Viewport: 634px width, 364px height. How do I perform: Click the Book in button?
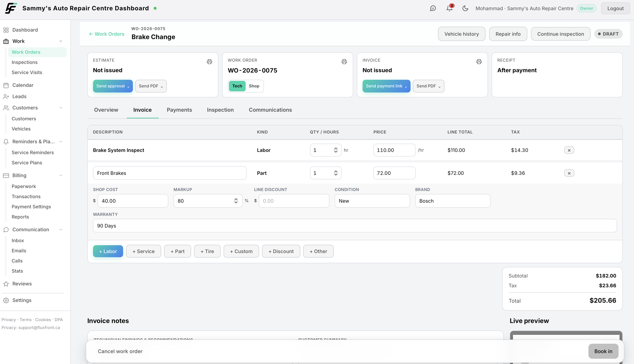tap(603, 351)
